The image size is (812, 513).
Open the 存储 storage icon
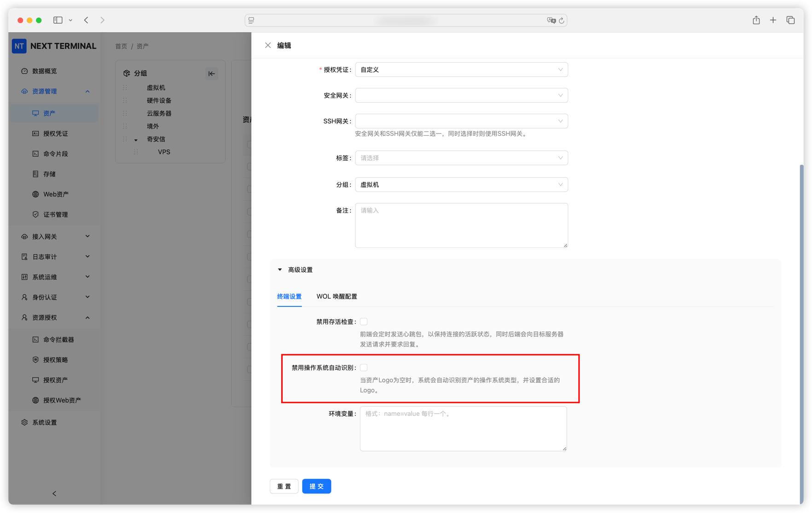(x=35, y=174)
